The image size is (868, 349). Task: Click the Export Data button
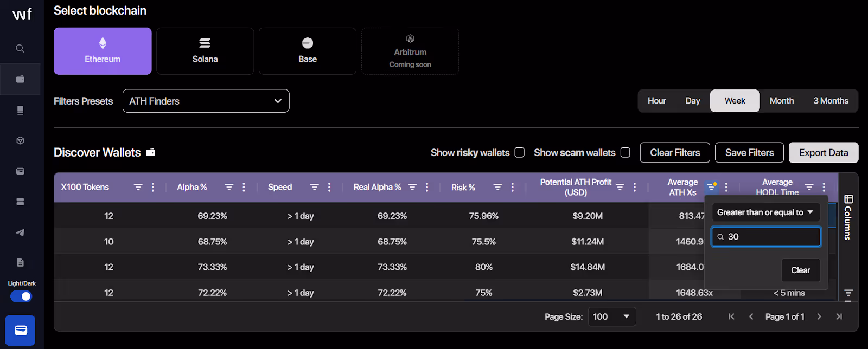pyautogui.click(x=823, y=153)
